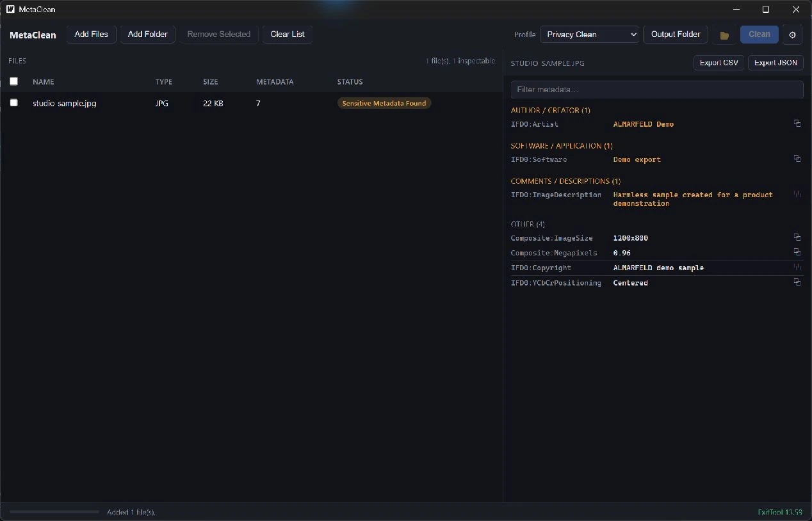This screenshot has width=812, height=521.
Task: Click the MetaClean app logo icon in title bar
Action: click(10, 10)
